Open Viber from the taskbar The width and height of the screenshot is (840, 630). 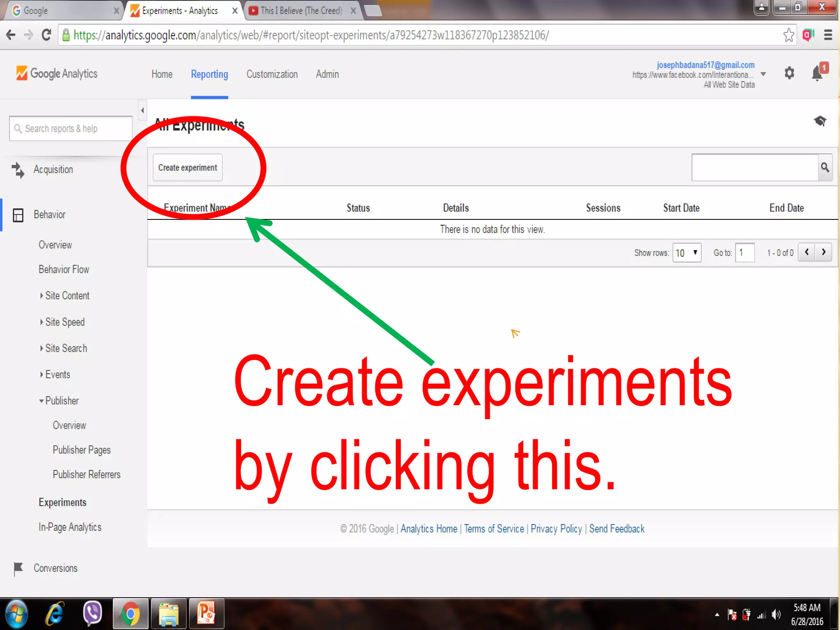pyautogui.click(x=92, y=614)
